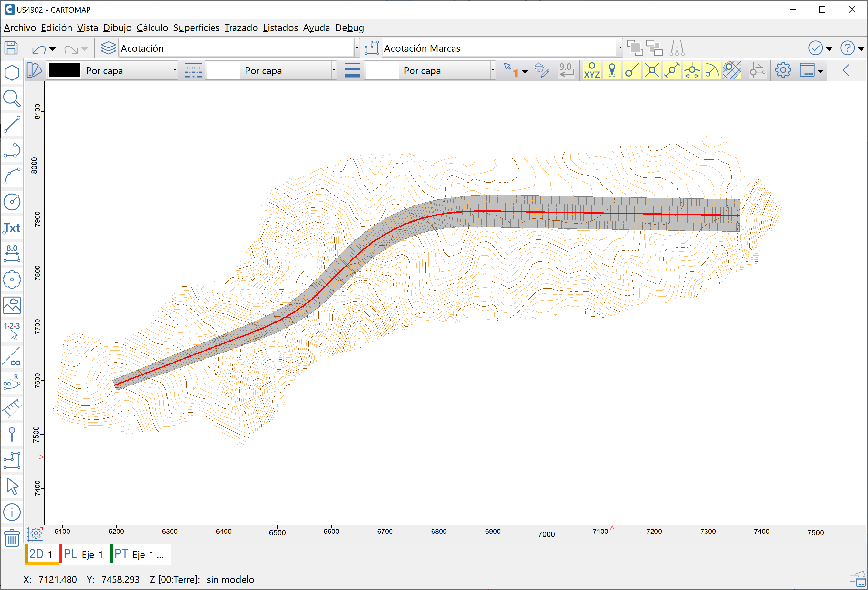Viewport: 868px width, 590px height.
Task: Open the insert image tool
Action: 12,306
